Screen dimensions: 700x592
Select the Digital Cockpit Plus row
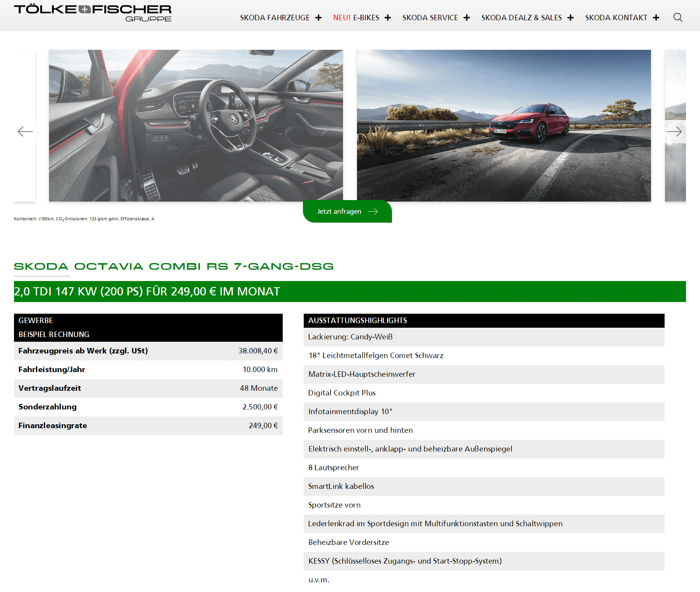pos(484,393)
